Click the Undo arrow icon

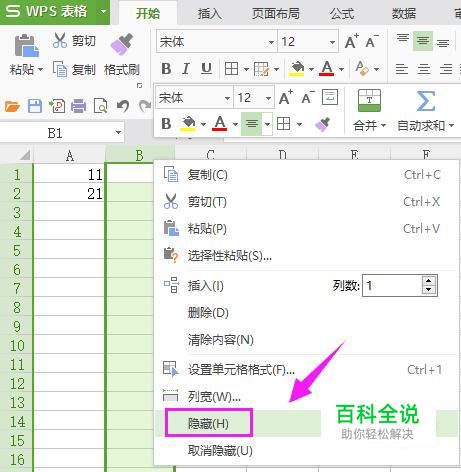coord(123,106)
